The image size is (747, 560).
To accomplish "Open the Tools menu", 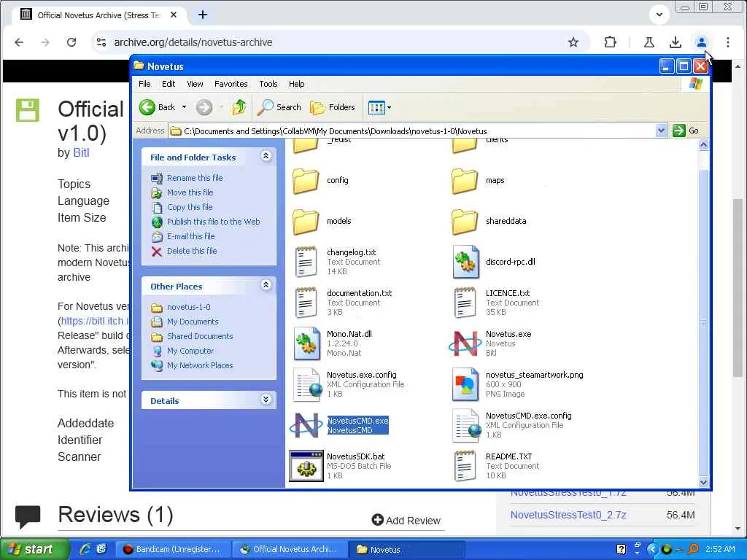I will [268, 84].
